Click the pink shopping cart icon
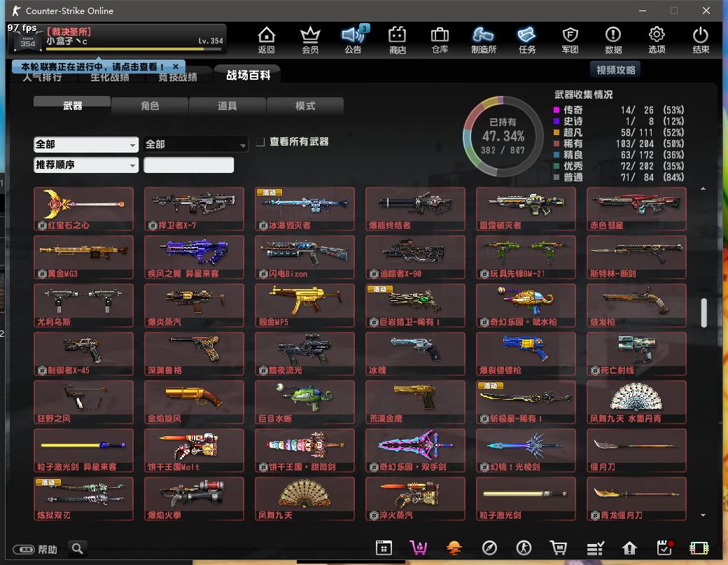This screenshot has width=728, height=565. pos(419,548)
